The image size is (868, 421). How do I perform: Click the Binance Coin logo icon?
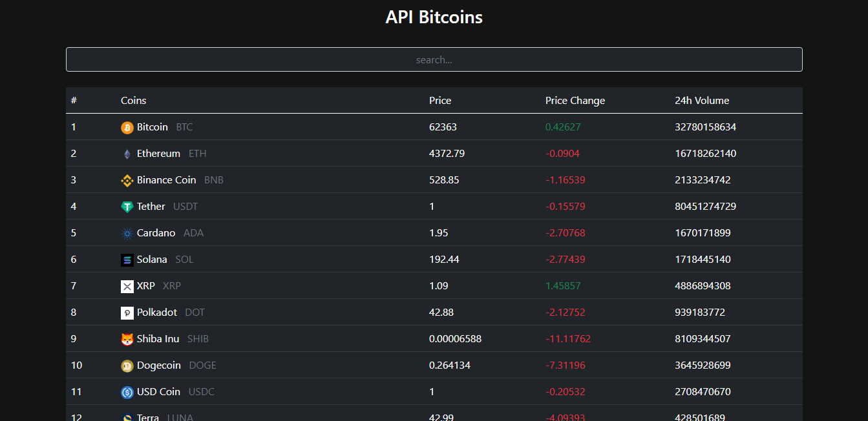pyautogui.click(x=127, y=181)
